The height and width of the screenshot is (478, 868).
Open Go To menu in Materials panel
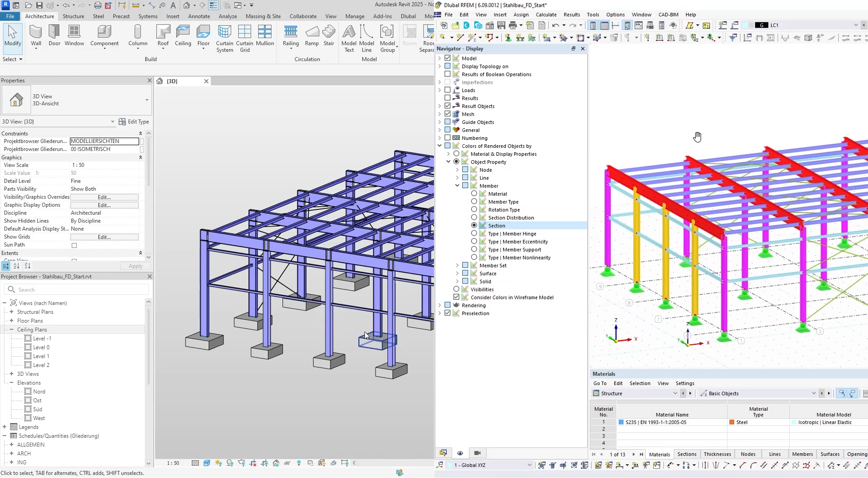(600, 383)
